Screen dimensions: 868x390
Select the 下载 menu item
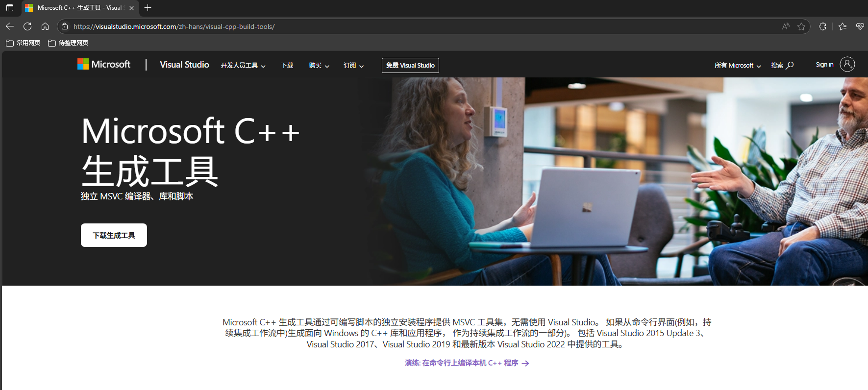coord(287,66)
